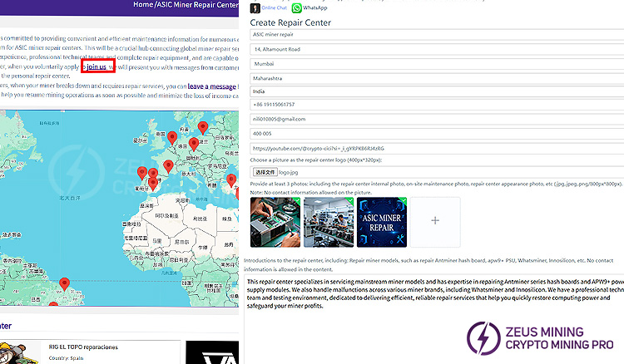The width and height of the screenshot is (624, 364).
Task: Click the Zeus Mining lightning logo
Action: [x=484, y=338]
